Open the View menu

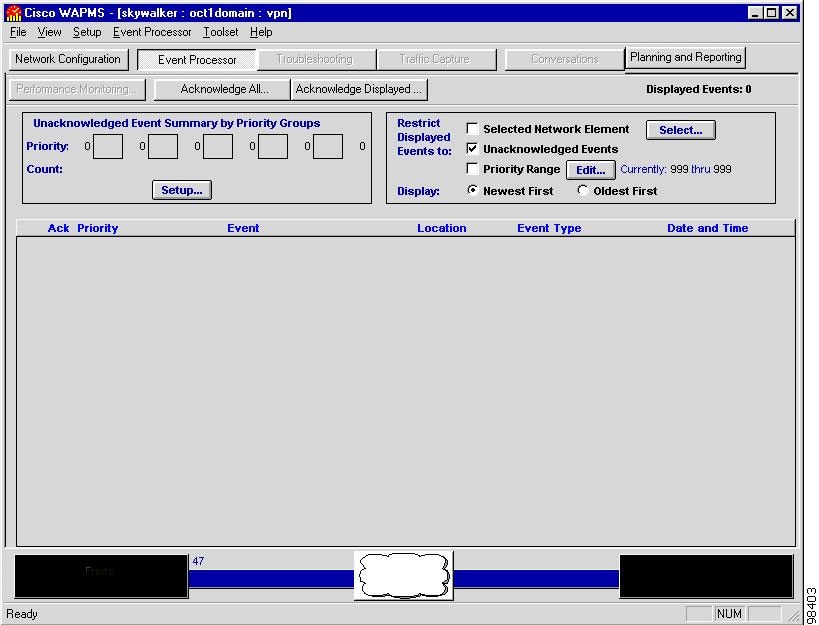coord(49,32)
